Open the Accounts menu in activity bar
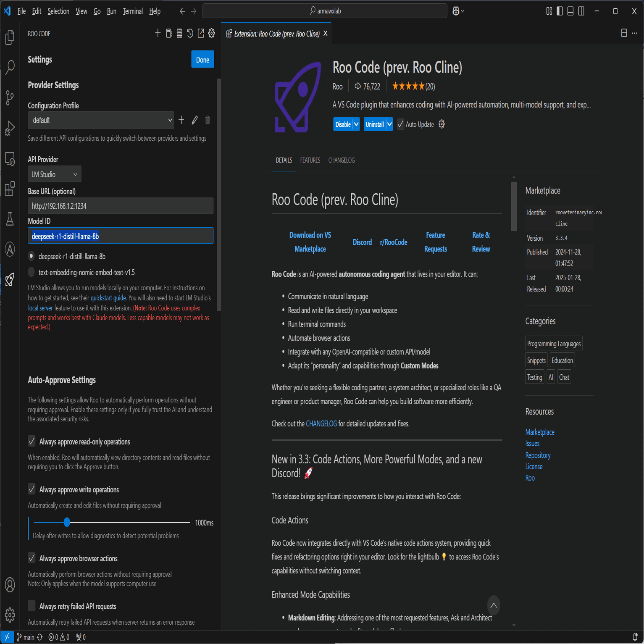 [x=10, y=584]
